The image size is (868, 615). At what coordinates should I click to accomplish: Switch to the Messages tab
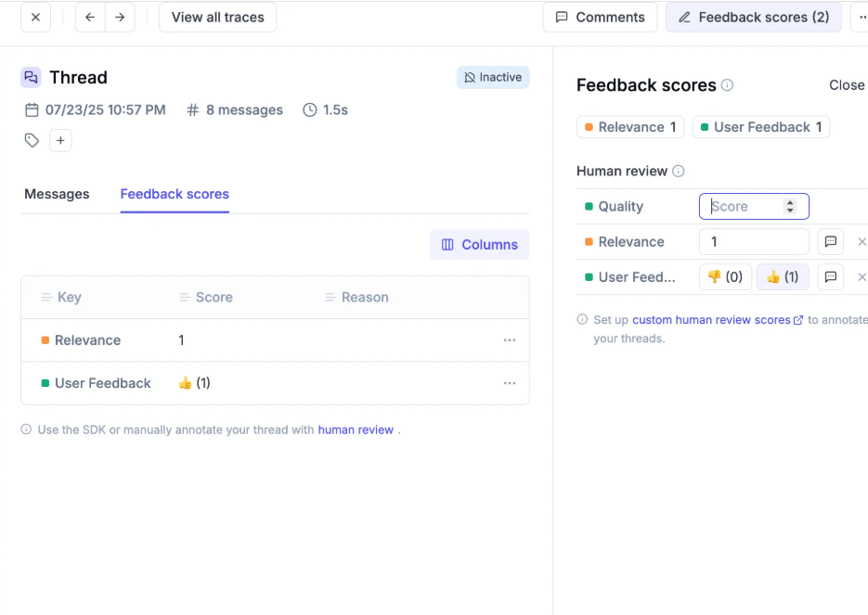[57, 194]
